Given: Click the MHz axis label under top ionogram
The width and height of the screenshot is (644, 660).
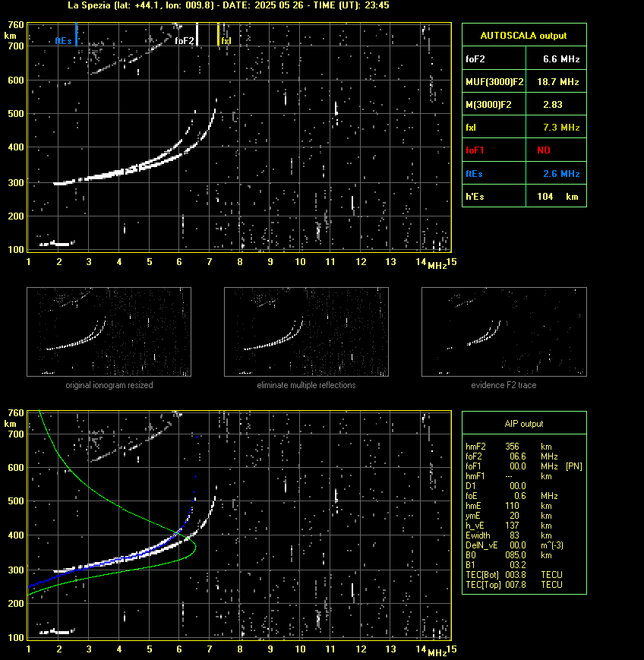Looking at the screenshot, I should tap(437, 266).
